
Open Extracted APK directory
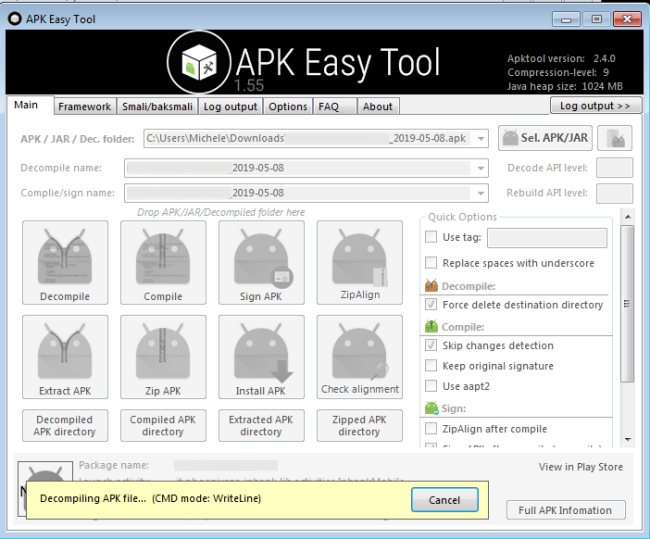coord(261,425)
